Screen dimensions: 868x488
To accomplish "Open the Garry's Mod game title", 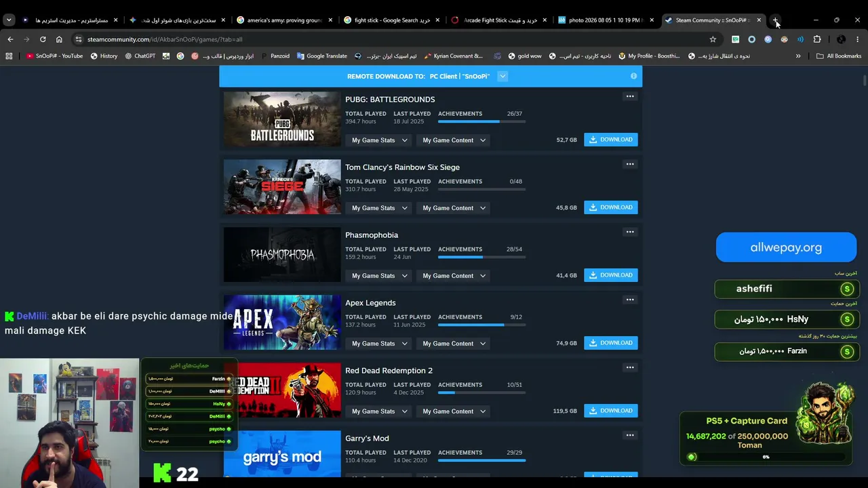I will pos(367,439).
